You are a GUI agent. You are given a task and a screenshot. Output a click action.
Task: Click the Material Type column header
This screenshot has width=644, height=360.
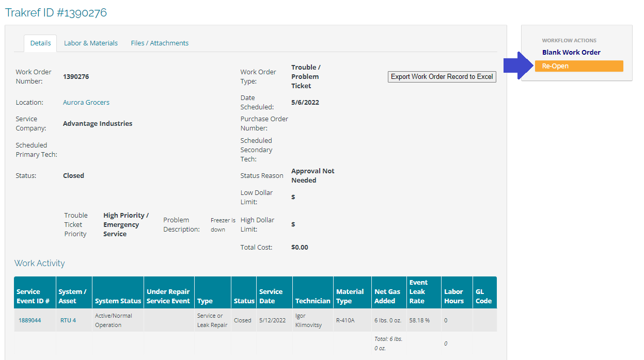click(x=350, y=296)
